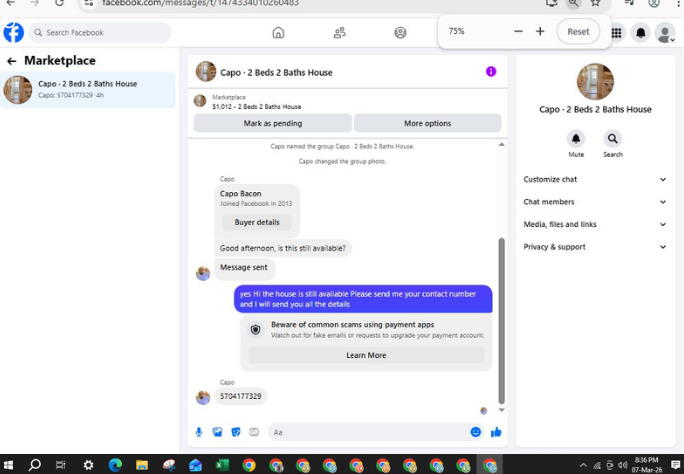The image size is (684, 474).
Task: Click the microphone voice clip icon
Action: pos(199,432)
